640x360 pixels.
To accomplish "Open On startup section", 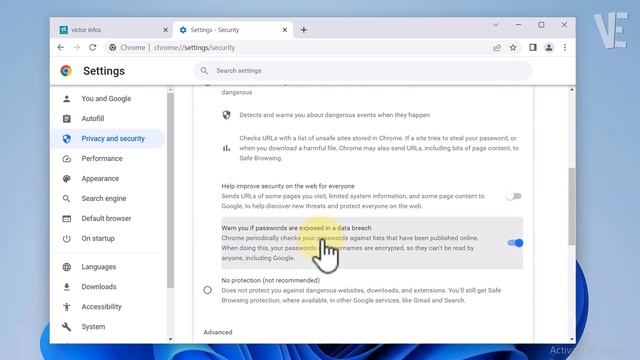I will (x=108, y=238).
